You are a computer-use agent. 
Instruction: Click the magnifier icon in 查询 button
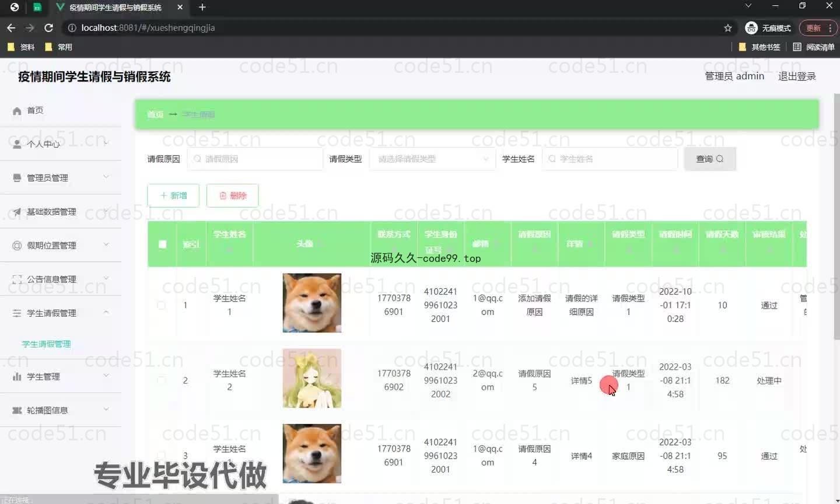pos(720,159)
